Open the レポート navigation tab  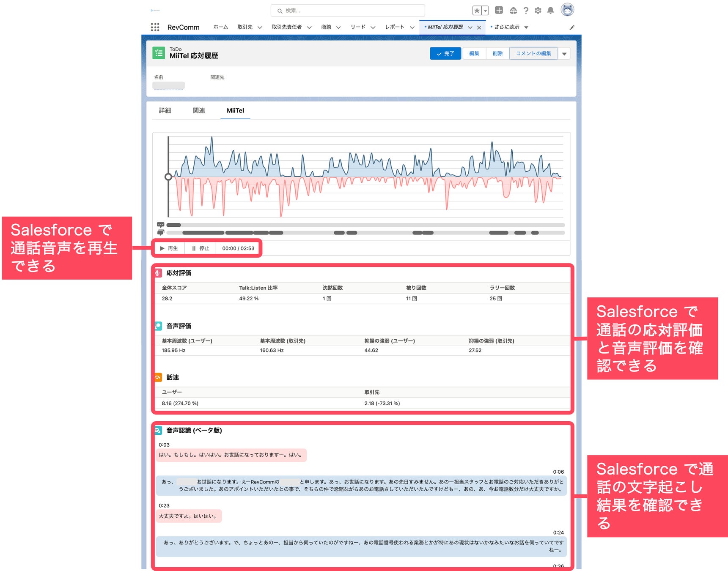point(395,27)
